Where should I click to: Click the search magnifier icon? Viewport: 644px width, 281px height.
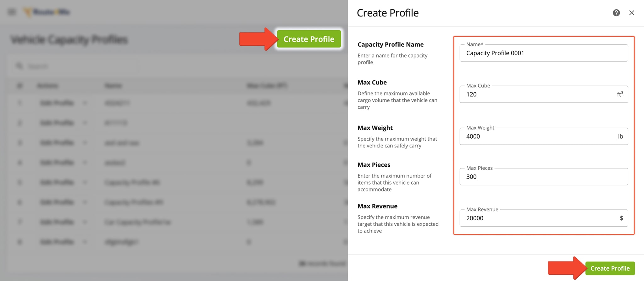pyautogui.click(x=19, y=66)
